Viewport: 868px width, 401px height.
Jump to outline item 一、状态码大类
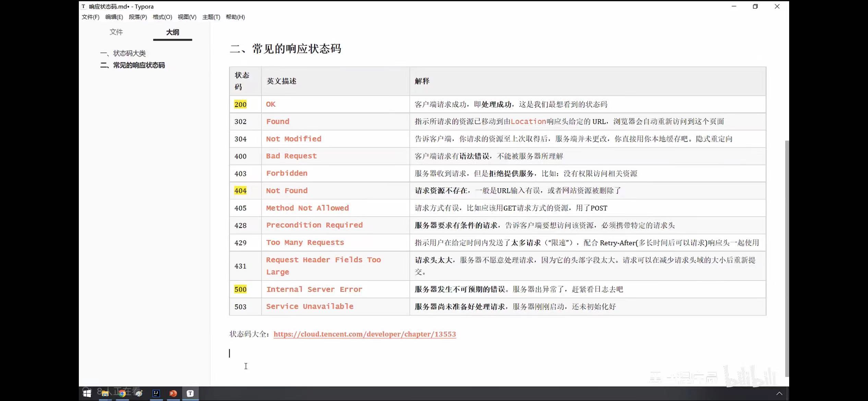[x=123, y=53]
